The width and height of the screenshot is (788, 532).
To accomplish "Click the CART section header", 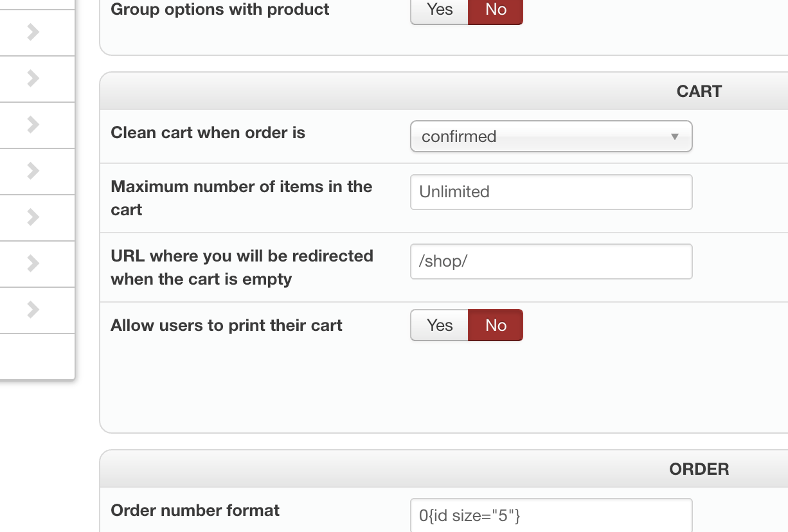I will click(x=699, y=91).
